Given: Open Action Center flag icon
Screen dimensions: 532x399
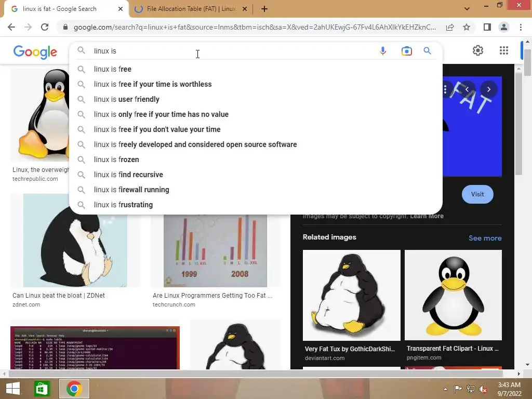Looking at the screenshot, I should [x=458, y=389].
